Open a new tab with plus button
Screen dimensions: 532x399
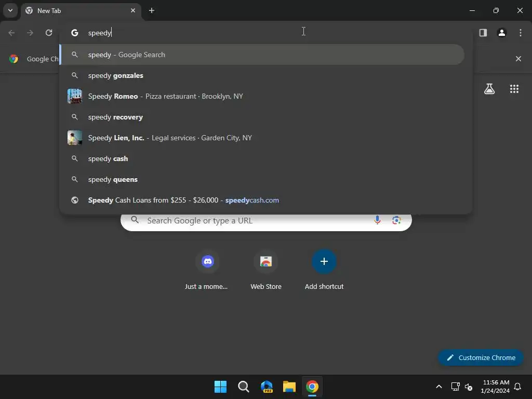click(152, 10)
